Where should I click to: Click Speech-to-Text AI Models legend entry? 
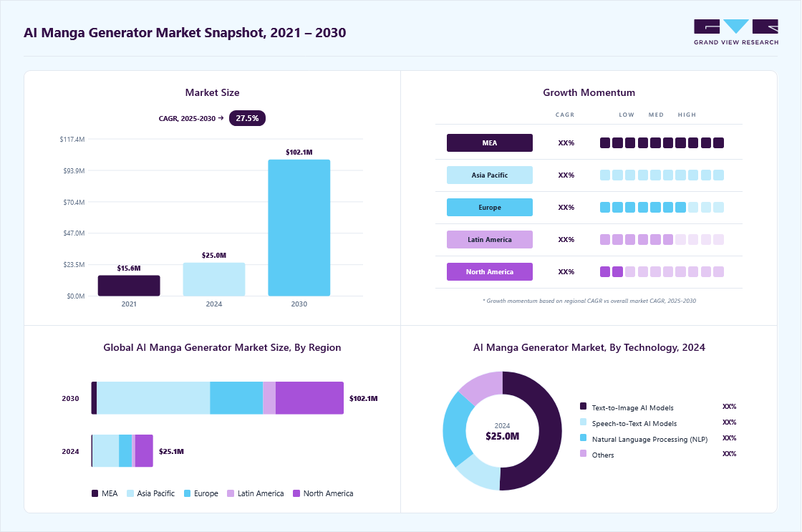click(x=634, y=424)
